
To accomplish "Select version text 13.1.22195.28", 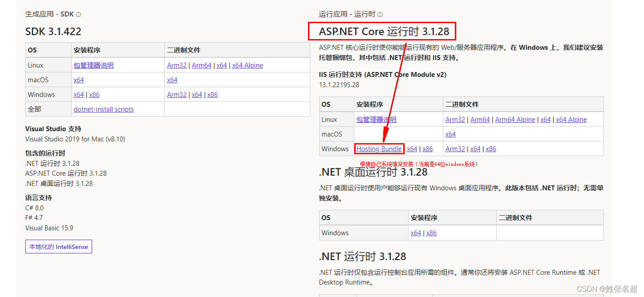I will (x=339, y=84).
